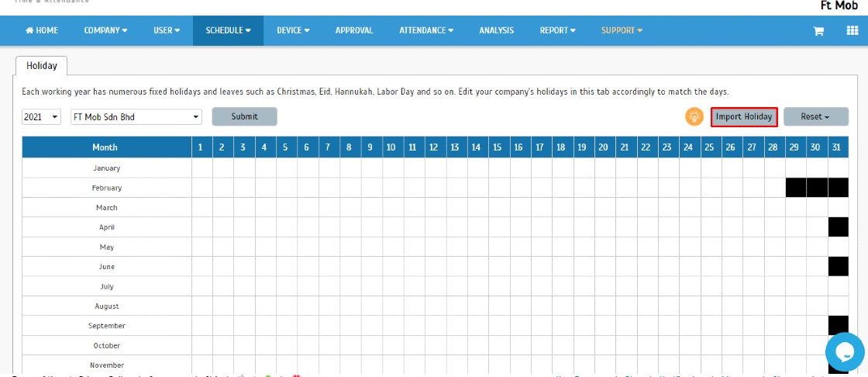868x377 pixels.
Task: Click the June row label
Action: [107, 267]
